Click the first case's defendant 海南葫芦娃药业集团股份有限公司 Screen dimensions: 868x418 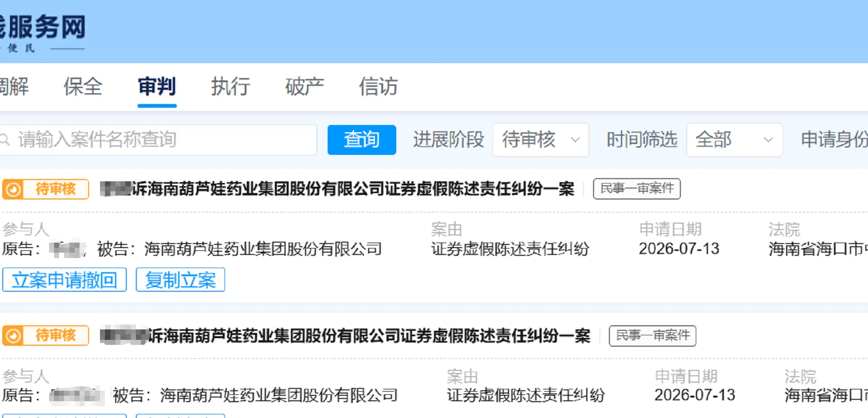coord(263,249)
